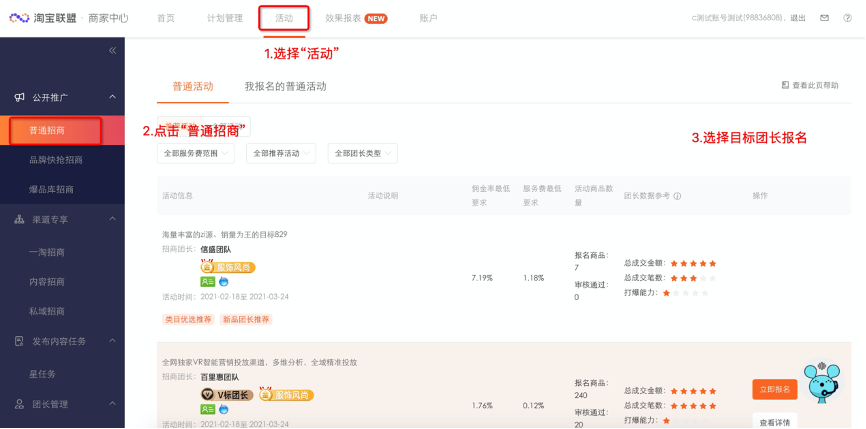Click 百里惠团队 name
Image resolution: width=866 pixels, height=429 pixels.
220,377
